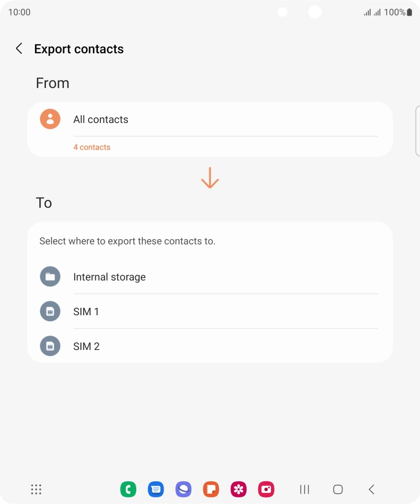Select the All contacts source row

pyautogui.click(x=211, y=120)
